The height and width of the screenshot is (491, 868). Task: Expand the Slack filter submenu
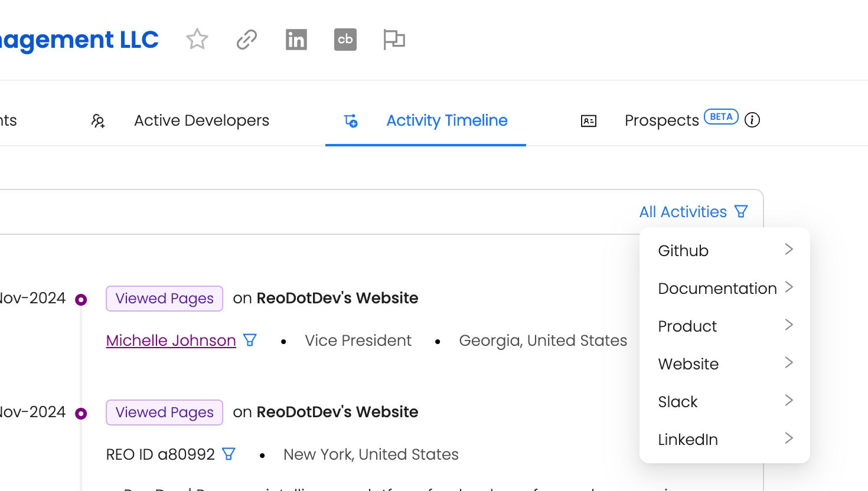click(x=725, y=401)
